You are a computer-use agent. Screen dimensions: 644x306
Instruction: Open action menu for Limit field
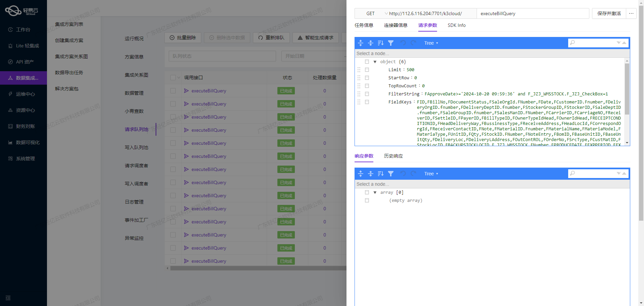367,70
